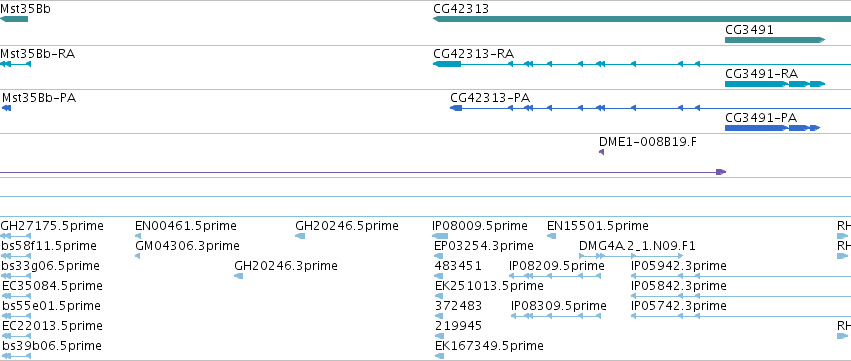Click the Mst35Bb-RA transcript glyph
Screen dimensions: 851x361
click(x=16, y=64)
